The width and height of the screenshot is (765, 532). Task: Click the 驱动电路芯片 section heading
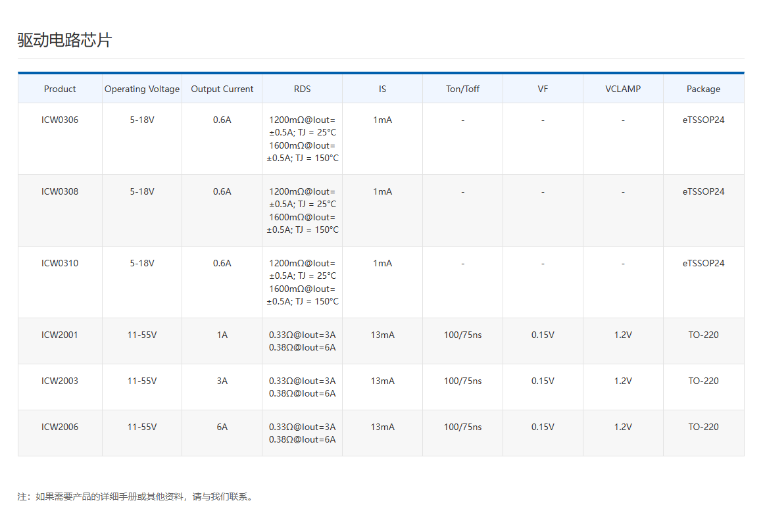pyautogui.click(x=64, y=40)
